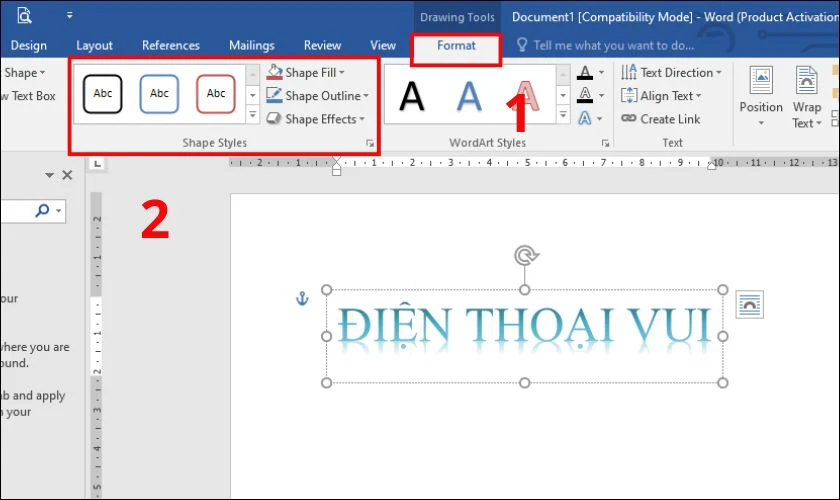This screenshot has width=840, height=500.
Task: Click the Shape Fill paint bucket icon
Action: (274, 72)
